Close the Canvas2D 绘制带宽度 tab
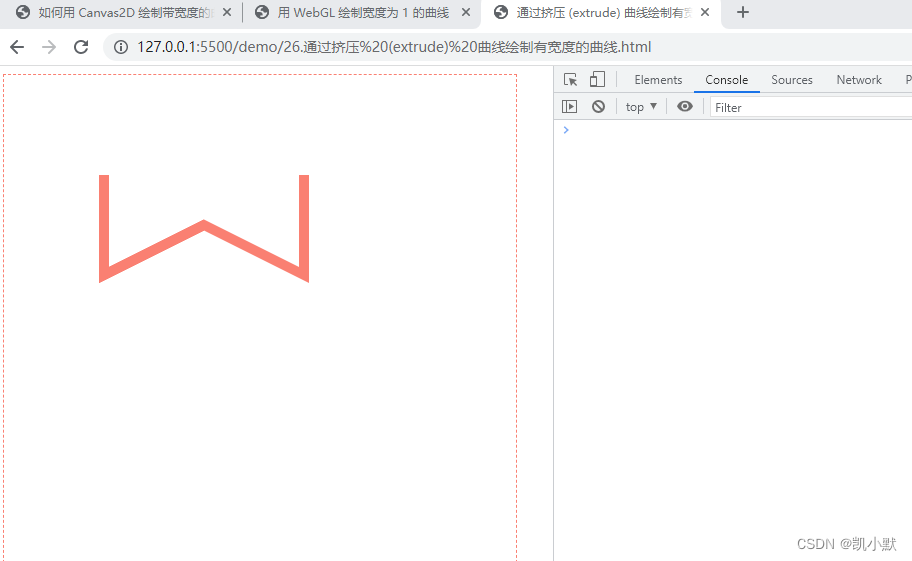The width and height of the screenshot is (912, 561). click(227, 12)
